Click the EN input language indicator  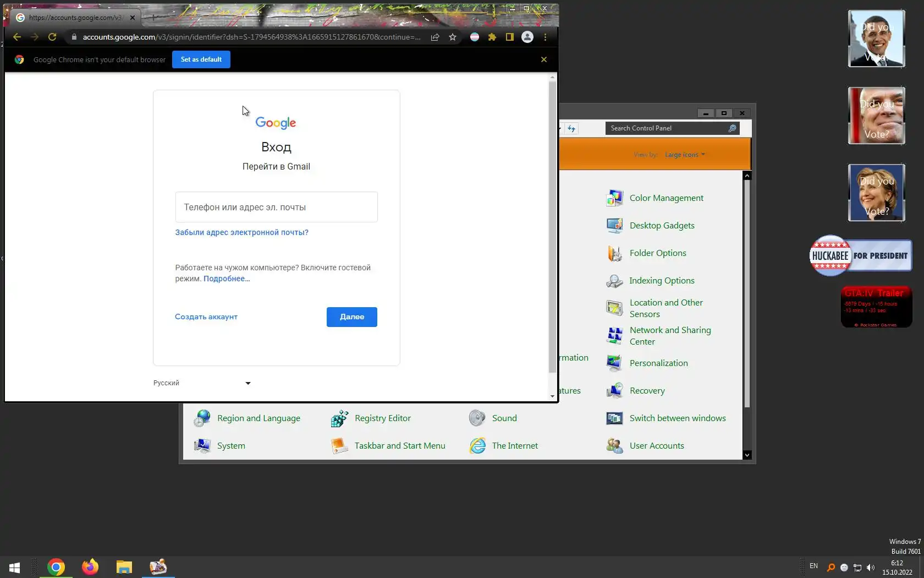click(x=814, y=566)
